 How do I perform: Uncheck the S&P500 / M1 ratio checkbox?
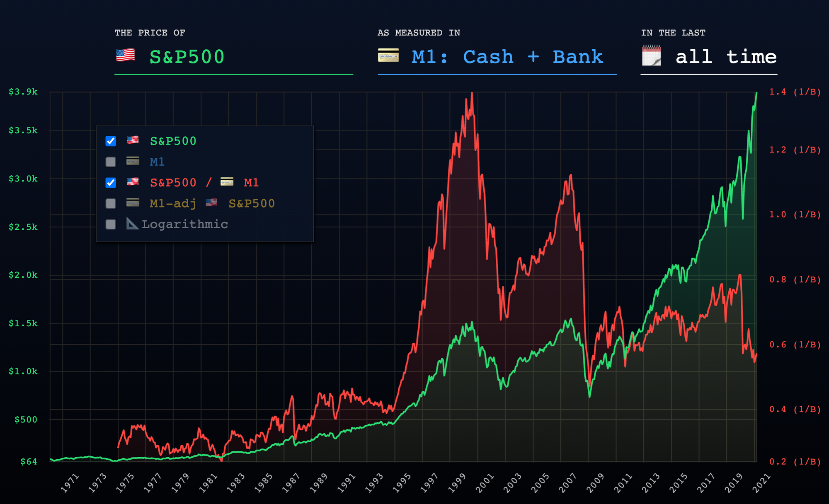111,183
